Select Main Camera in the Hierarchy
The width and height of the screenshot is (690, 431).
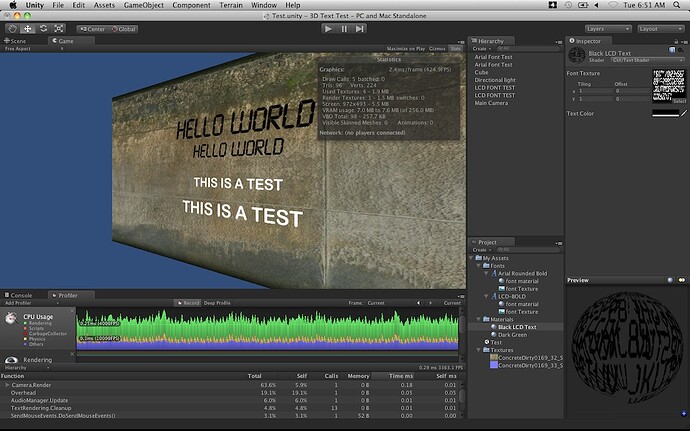491,103
